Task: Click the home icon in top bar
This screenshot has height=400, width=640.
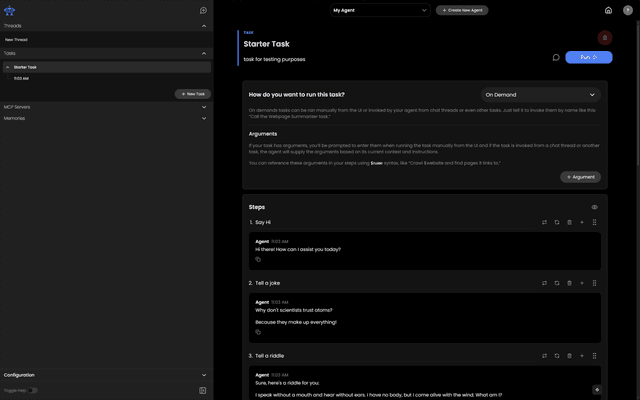Action: click(x=608, y=10)
